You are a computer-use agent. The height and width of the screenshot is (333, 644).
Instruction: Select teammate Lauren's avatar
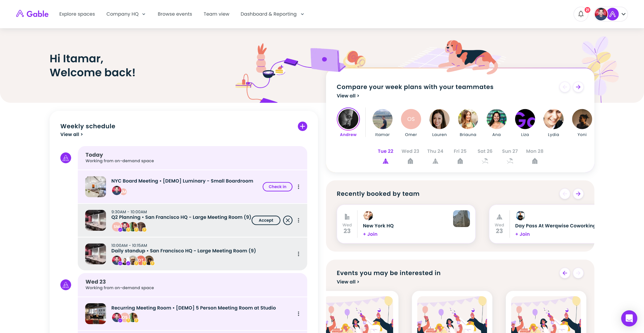(x=439, y=119)
